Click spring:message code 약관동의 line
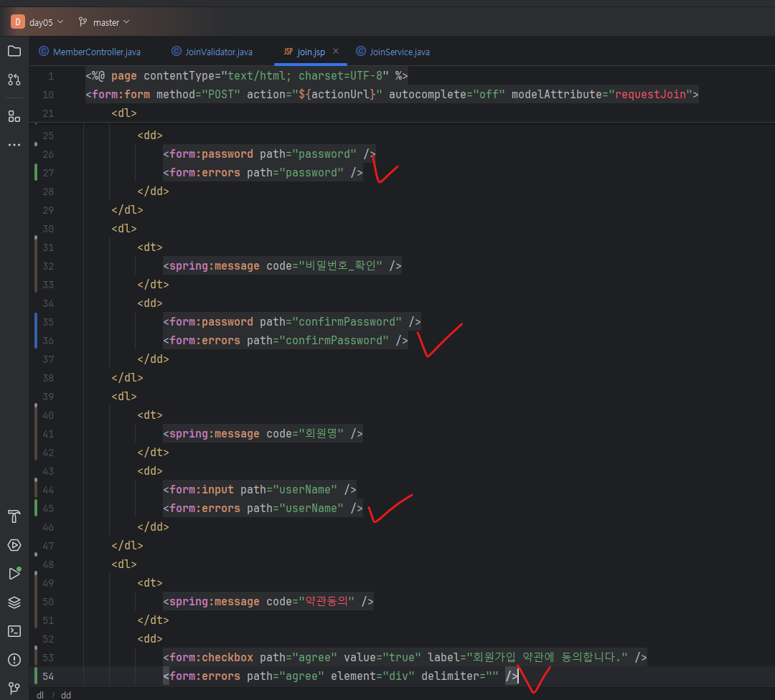This screenshot has width=775, height=700. [268, 602]
